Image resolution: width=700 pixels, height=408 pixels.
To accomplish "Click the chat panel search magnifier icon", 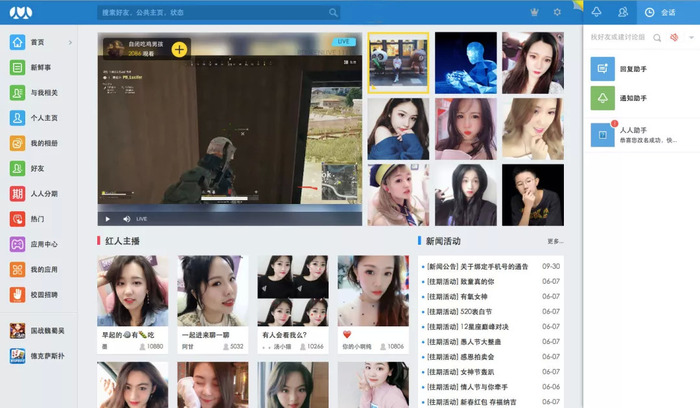I will [657, 37].
